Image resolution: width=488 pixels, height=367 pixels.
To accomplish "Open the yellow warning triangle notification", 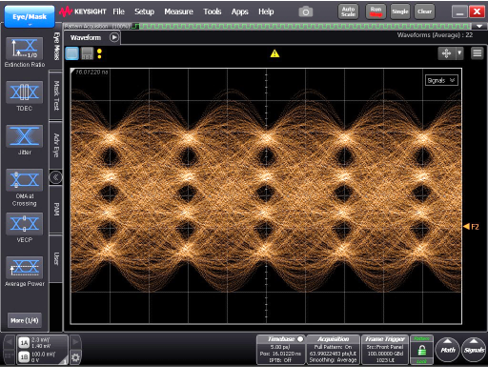I will (x=275, y=53).
